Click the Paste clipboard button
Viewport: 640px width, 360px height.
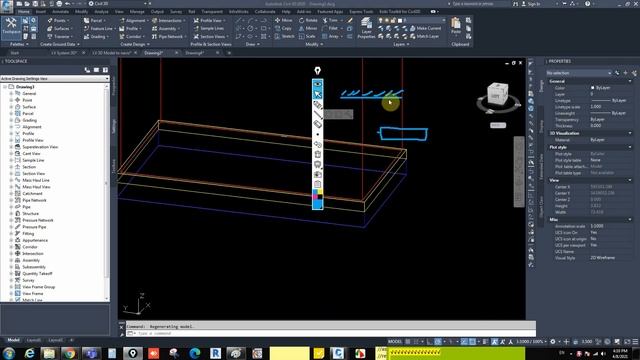click(456, 26)
